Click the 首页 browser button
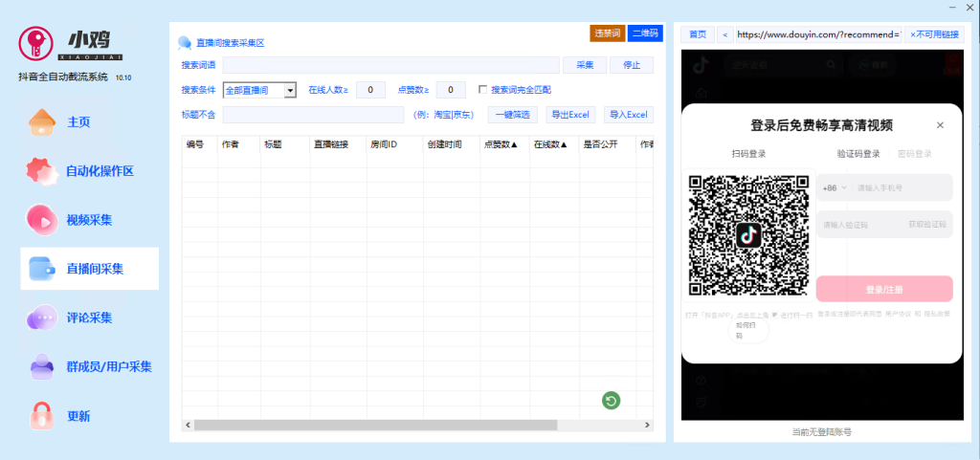Image resolution: width=980 pixels, height=460 pixels. point(698,34)
